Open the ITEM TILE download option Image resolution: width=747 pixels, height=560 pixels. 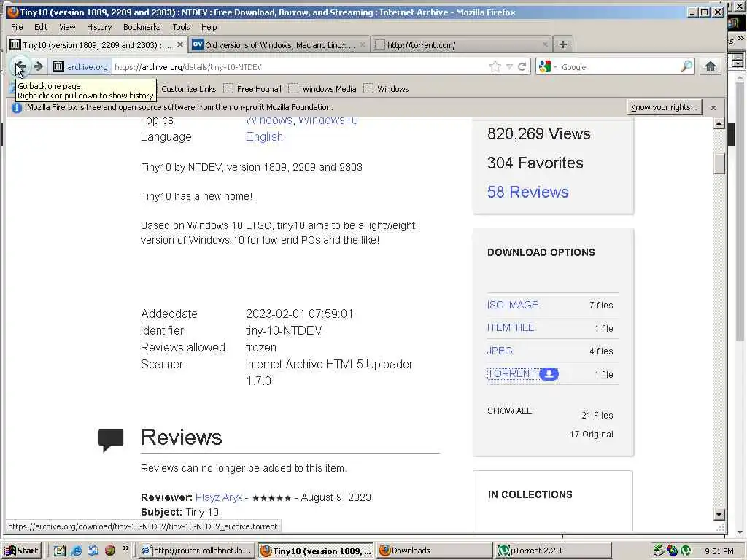511,327
